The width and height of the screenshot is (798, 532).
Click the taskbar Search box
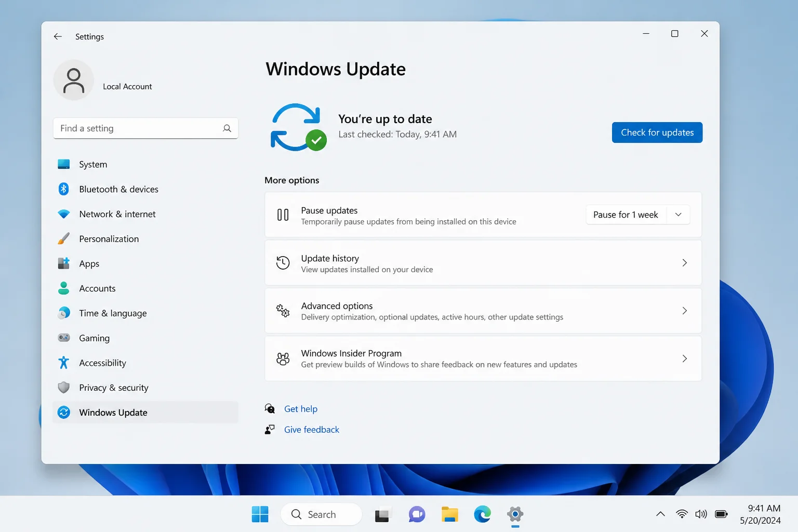[321, 514]
